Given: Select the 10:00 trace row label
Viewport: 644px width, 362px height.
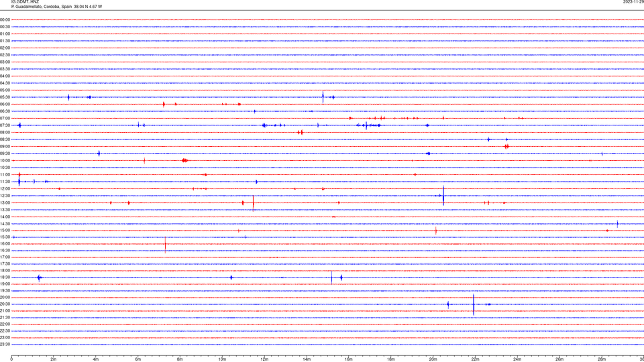Looking at the screenshot, I should coord(5,160).
